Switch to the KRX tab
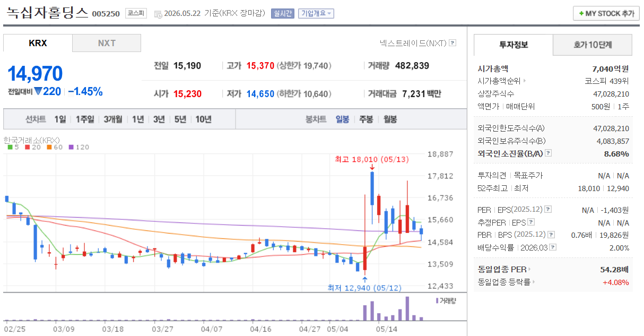Image resolution: width=644 pixels, height=336 pixels. (x=38, y=43)
